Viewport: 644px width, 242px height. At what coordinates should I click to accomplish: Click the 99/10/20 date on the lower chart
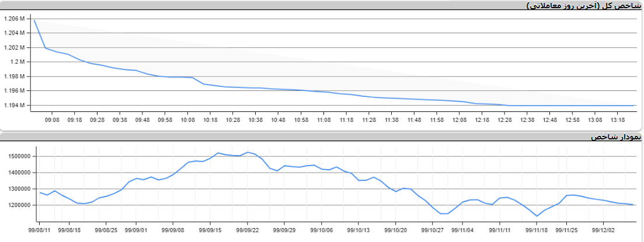tap(396, 230)
